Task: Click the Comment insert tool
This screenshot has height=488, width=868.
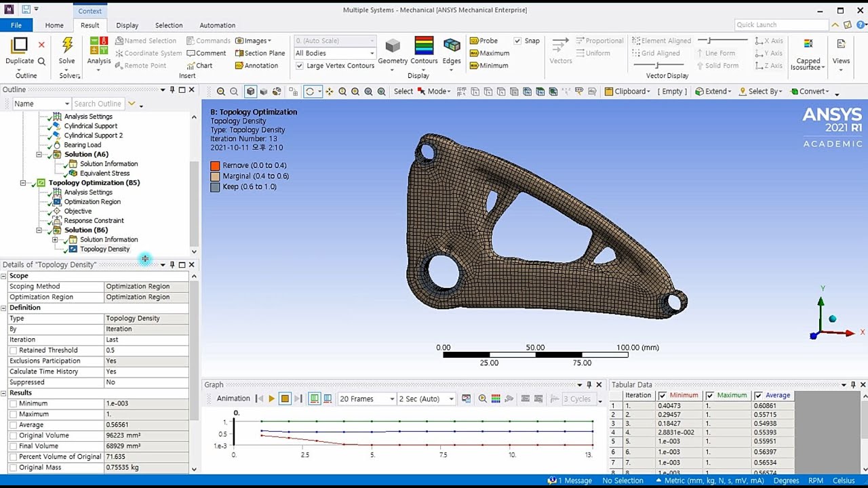Action: point(206,53)
